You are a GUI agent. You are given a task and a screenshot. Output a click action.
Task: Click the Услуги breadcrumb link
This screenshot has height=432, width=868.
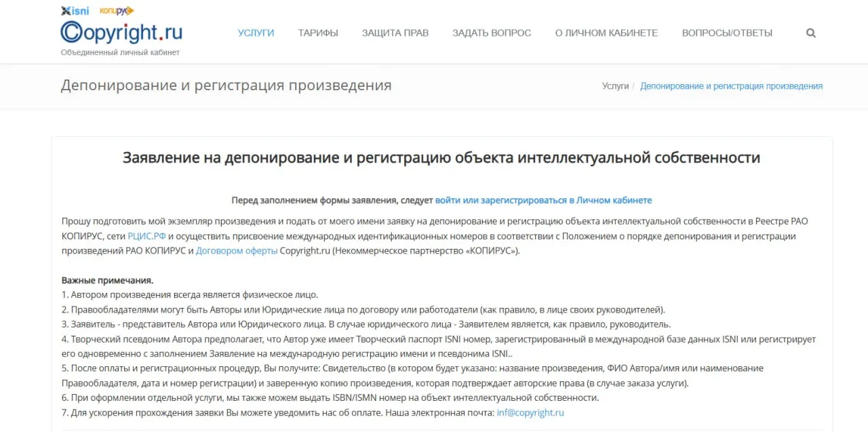point(616,85)
